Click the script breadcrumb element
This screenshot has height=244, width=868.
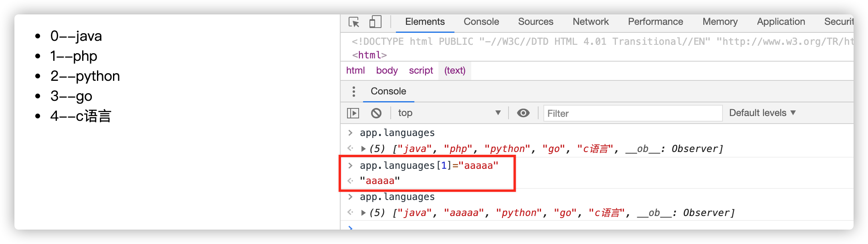click(421, 71)
